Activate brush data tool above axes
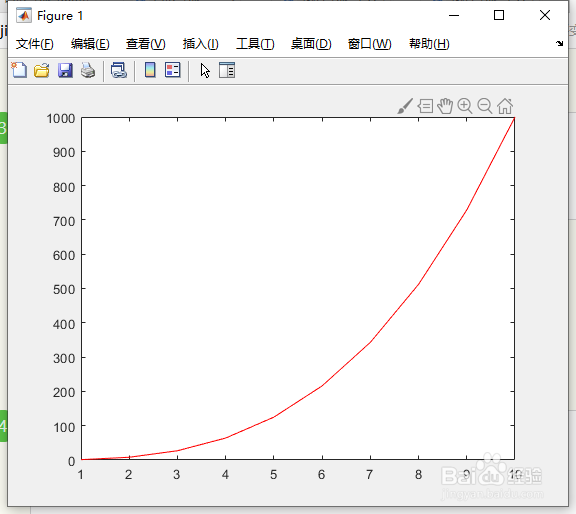The height and width of the screenshot is (514, 576). coord(405,106)
